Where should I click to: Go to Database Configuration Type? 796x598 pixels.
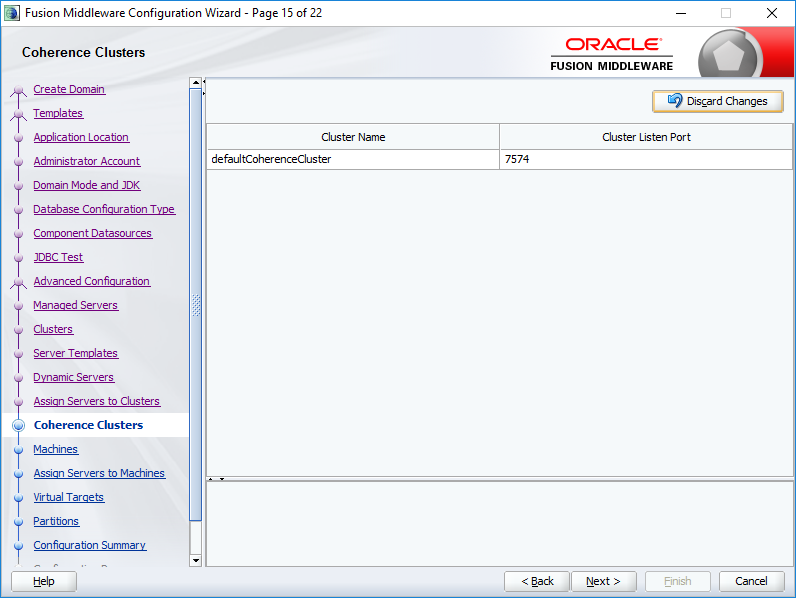click(x=104, y=209)
